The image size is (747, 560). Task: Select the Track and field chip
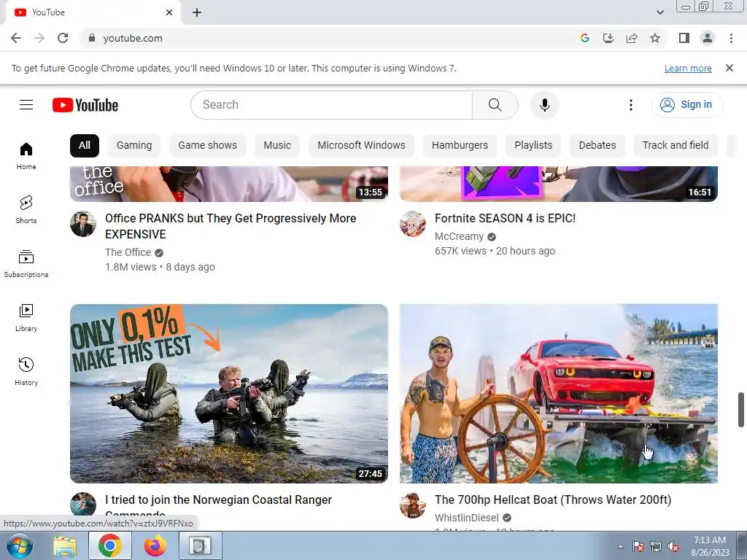coord(675,145)
